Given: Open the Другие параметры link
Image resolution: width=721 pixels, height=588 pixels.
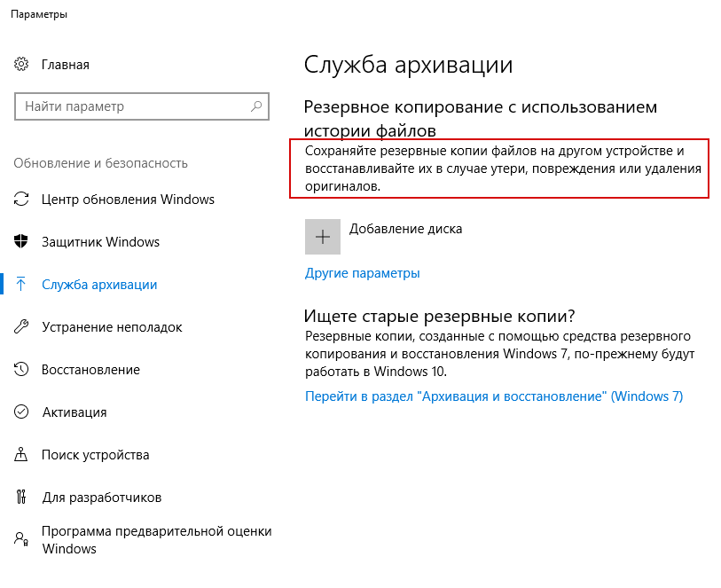Looking at the screenshot, I should (362, 273).
